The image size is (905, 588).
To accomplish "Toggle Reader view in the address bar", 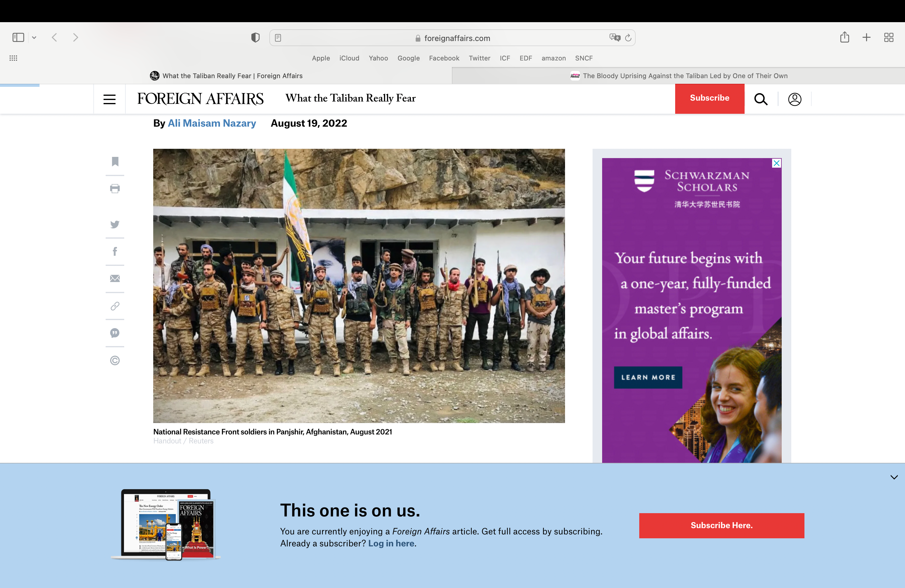I will tap(278, 38).
